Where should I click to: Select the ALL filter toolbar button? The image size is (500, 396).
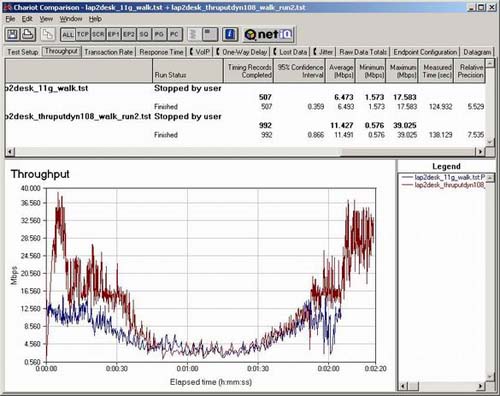(x=68, y=34)
